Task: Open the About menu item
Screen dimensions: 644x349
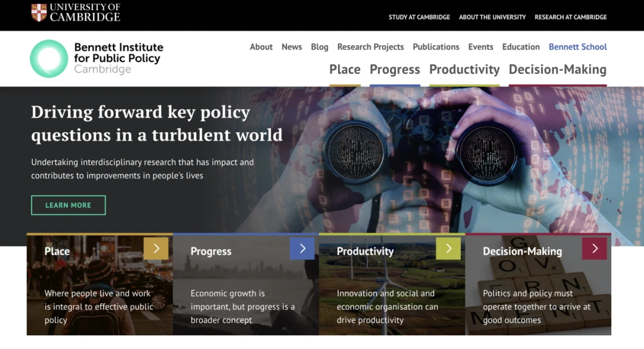Action: point(261,47)
